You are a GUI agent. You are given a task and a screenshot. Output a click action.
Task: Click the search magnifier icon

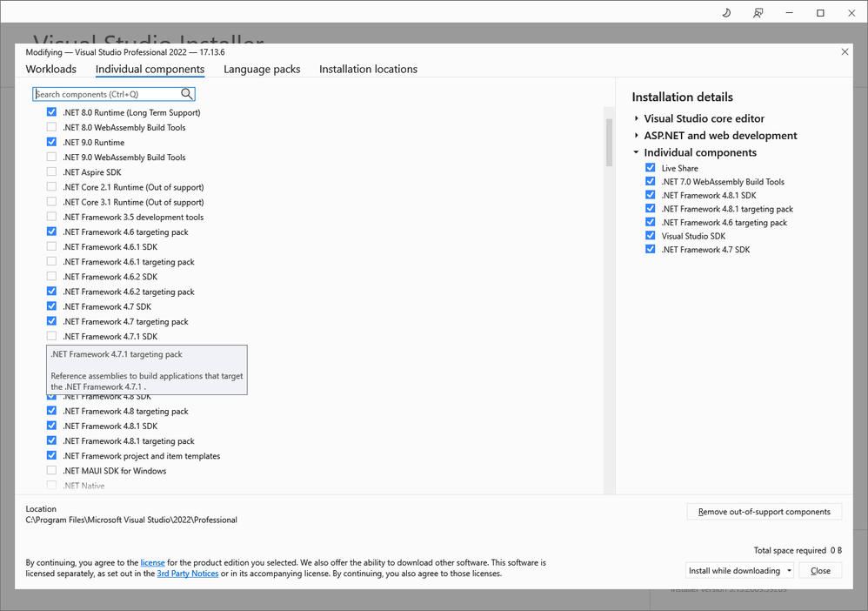[x=187, y=94]
